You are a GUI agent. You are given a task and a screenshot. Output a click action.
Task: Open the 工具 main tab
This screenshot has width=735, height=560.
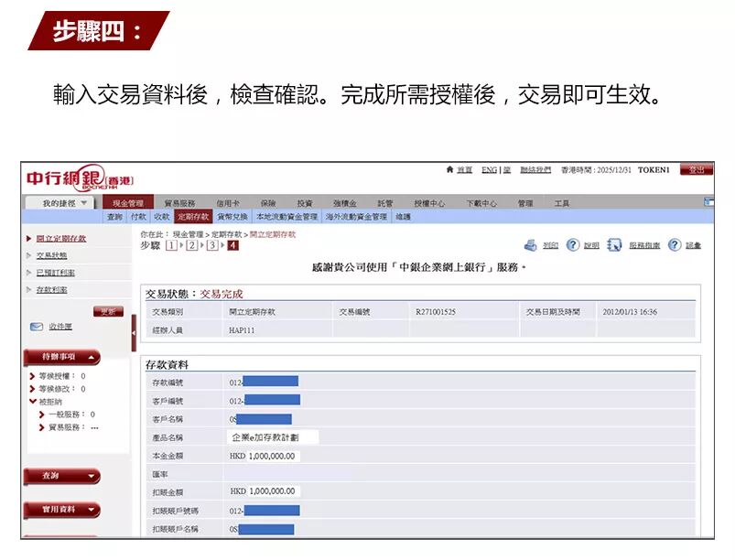click(562, 203)
